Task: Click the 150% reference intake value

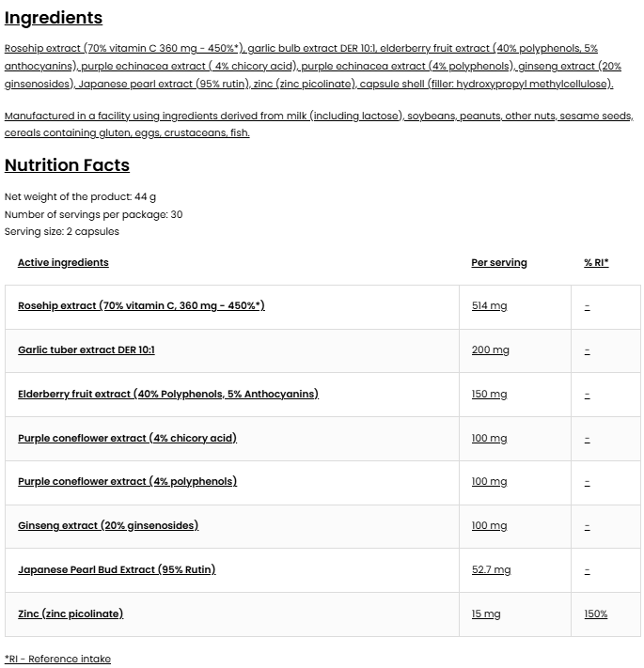Action: point(595,614)
